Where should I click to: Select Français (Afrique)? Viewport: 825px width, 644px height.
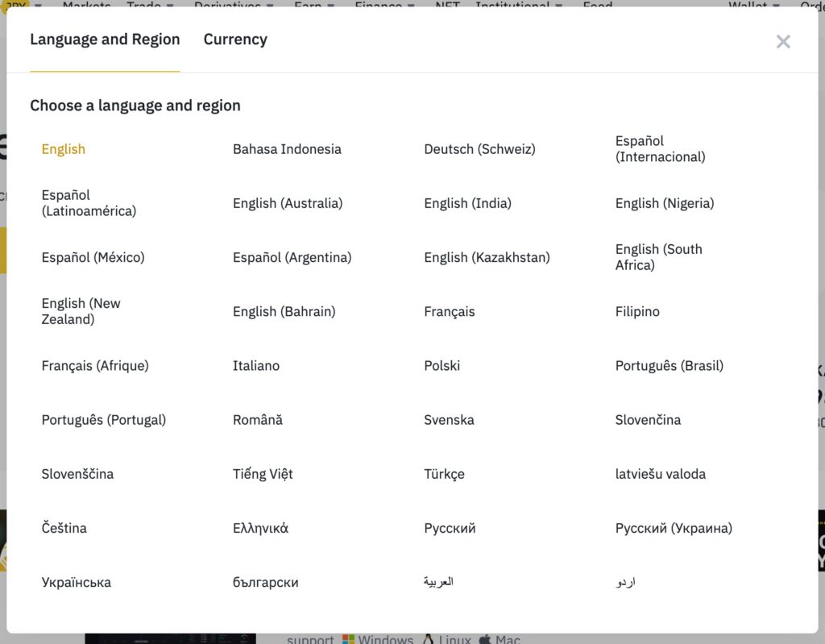tap(95, 366)
